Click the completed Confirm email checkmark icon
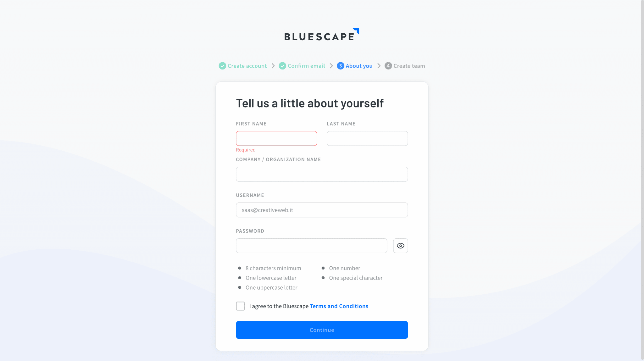644x361 pixels. (x=282, y=66)
